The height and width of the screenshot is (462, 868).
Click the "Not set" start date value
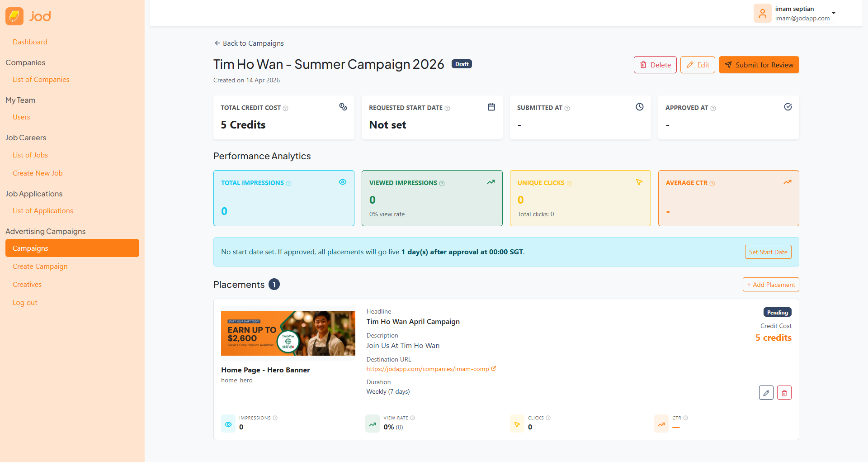pyautogui.click(x=387, y=125)
